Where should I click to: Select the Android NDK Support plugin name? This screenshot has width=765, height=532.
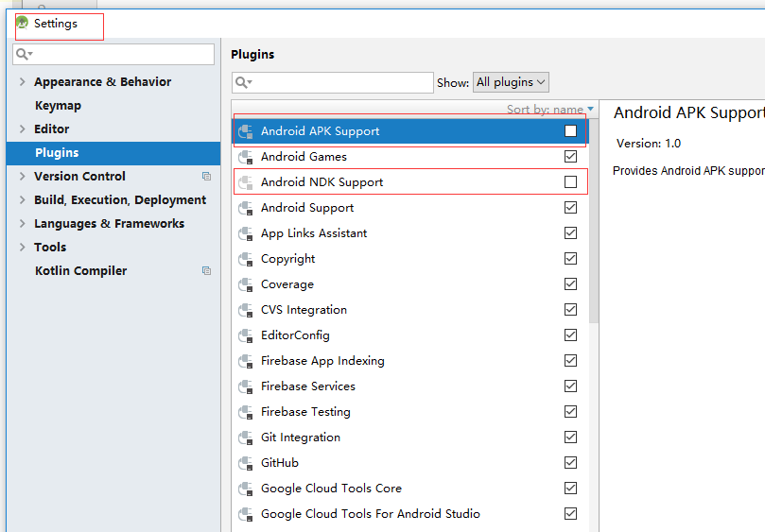click(x=322, y=182)
